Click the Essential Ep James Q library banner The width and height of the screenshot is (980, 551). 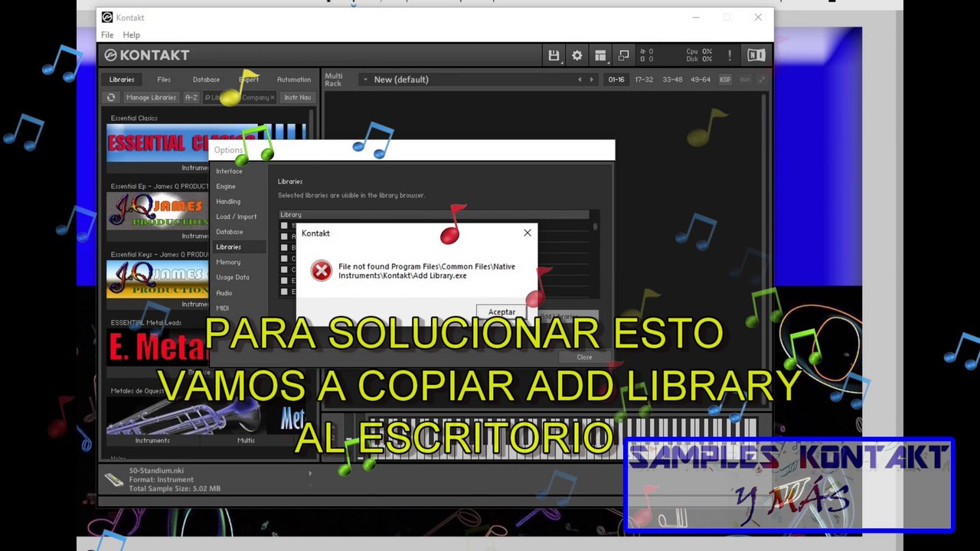pos(157,210)
